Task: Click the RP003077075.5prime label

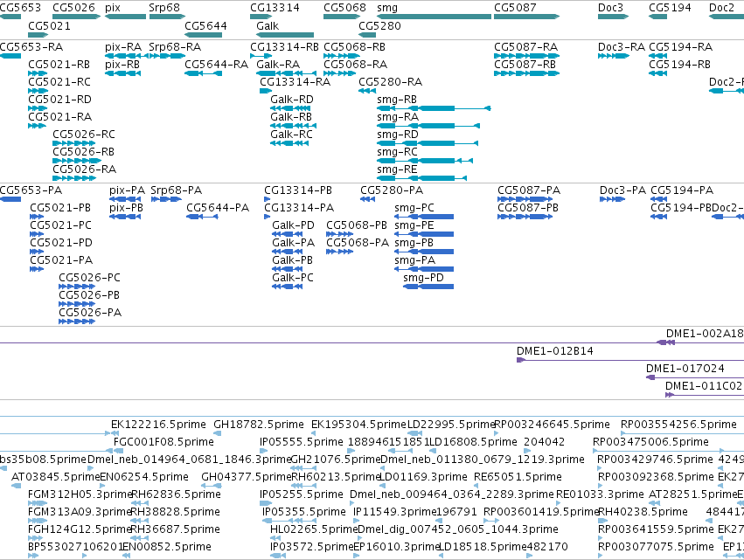Action: pos(656,547)
